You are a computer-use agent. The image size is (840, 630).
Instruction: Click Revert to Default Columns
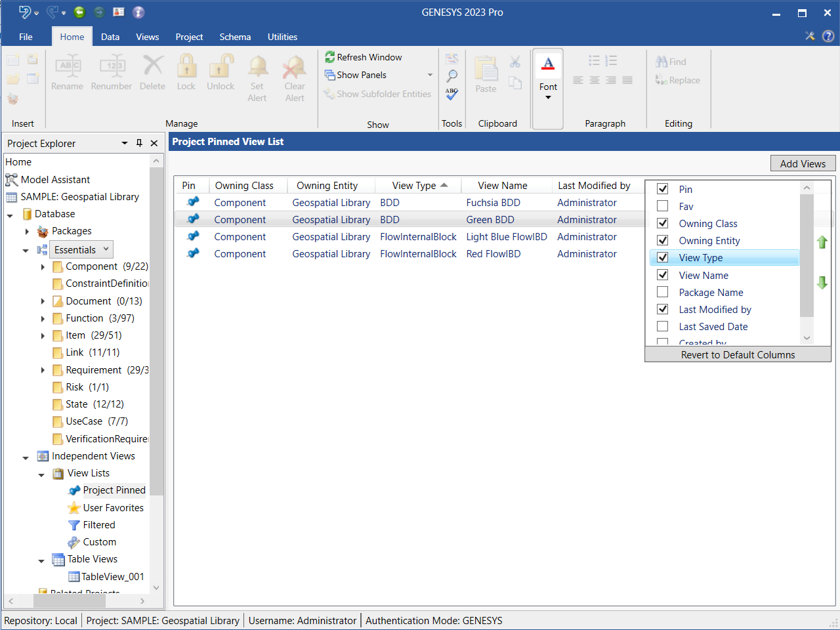pyautogui.click(x=738, y=355)
